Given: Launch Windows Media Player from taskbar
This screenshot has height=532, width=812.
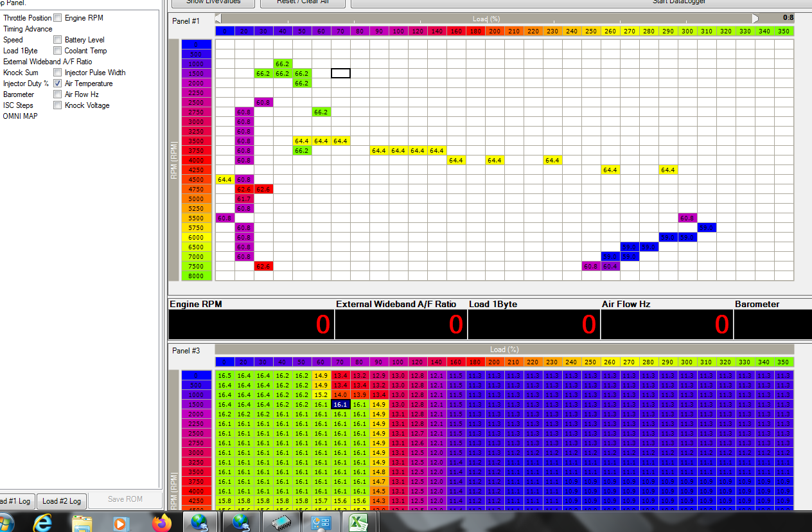Looking at the screenshot, I should click(120, 522).
